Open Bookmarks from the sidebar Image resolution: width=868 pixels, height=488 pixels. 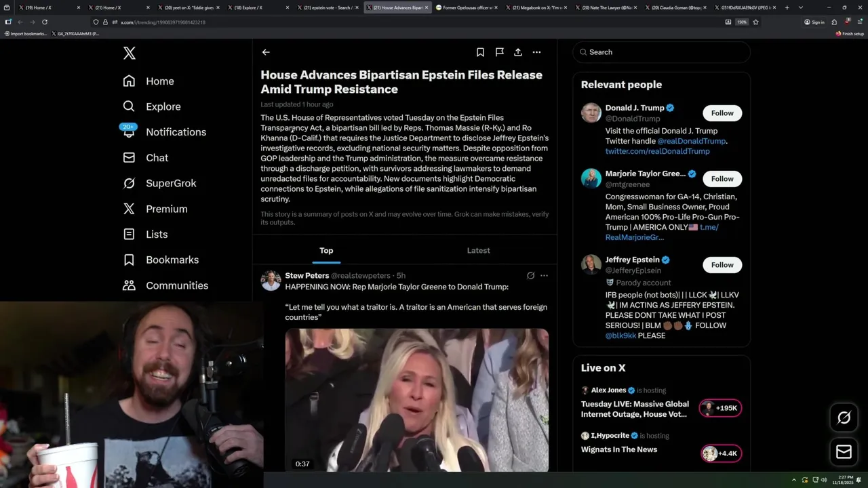click(x=161, y=260)
